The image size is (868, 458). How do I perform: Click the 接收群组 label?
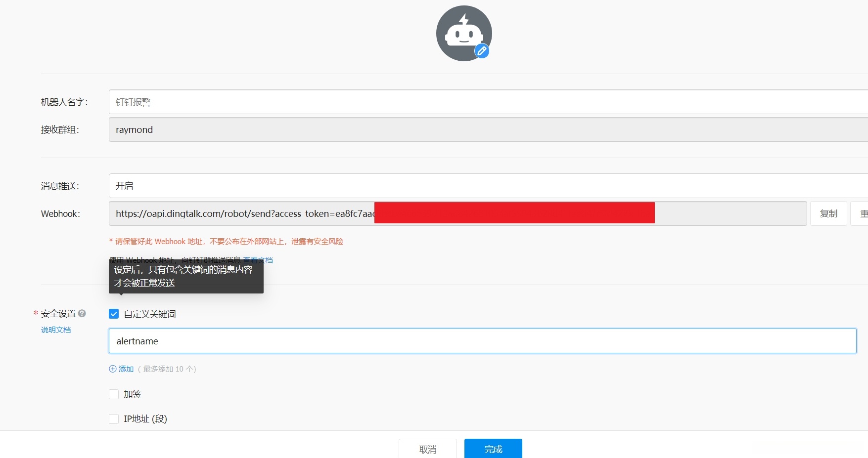point(60,129)
